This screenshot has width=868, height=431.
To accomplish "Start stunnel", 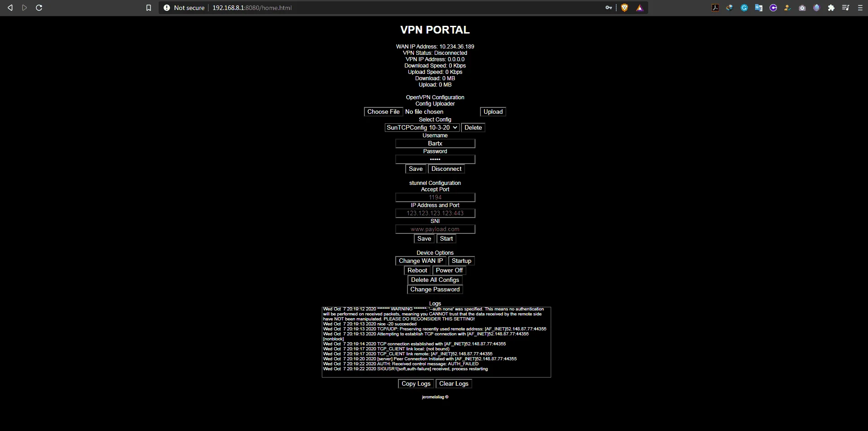I will (x=446, y=239).
